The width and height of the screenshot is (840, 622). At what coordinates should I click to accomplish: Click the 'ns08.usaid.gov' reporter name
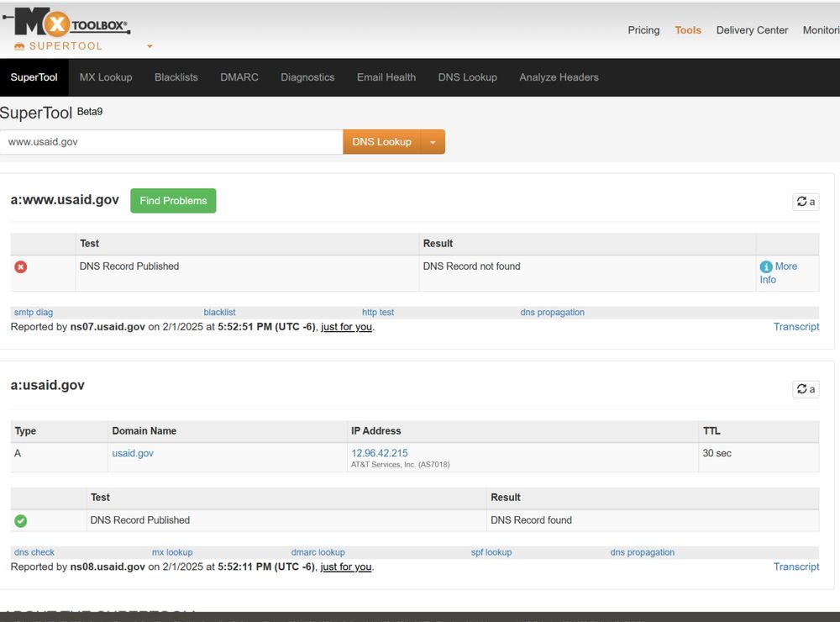click(x=108, y=567)
